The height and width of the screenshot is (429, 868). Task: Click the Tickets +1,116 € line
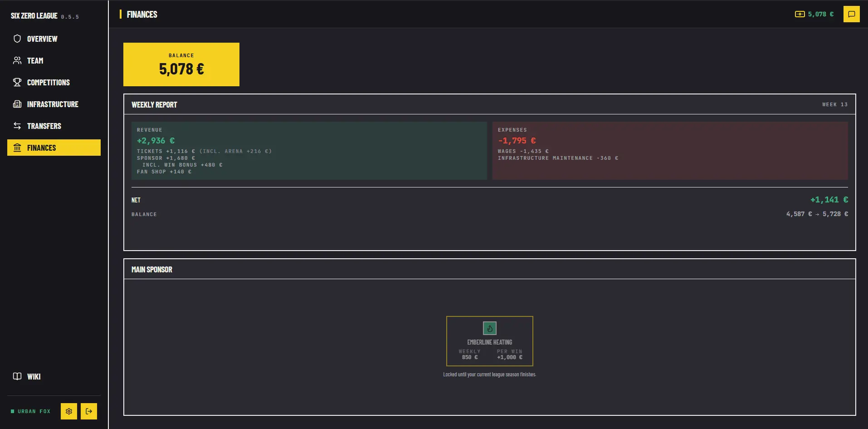[x=204, y=151]
